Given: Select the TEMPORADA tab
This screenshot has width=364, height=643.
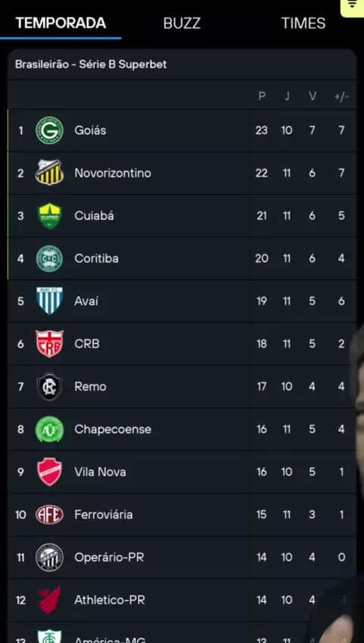Looking at the screenshot, I should [x=61, y=23].
